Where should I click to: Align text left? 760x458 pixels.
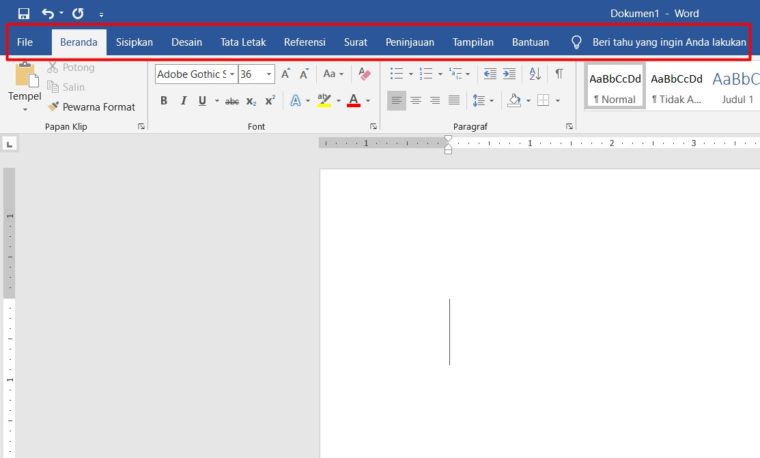[x=396, y=100]
